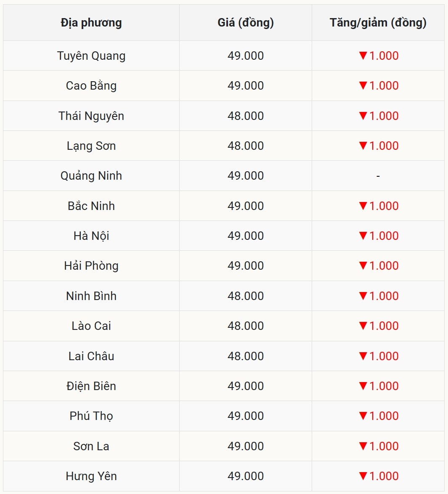Click the red down arrow in Lai Châu row
The width and height of the screenshot is (448, 494).
click(x=363, y=356)
